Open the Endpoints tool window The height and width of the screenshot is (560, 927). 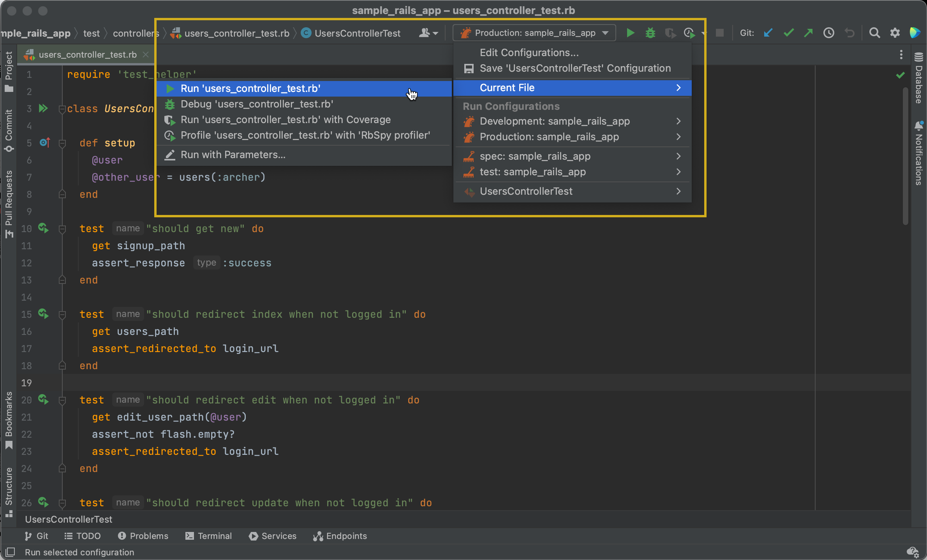(x=340, y=536)
